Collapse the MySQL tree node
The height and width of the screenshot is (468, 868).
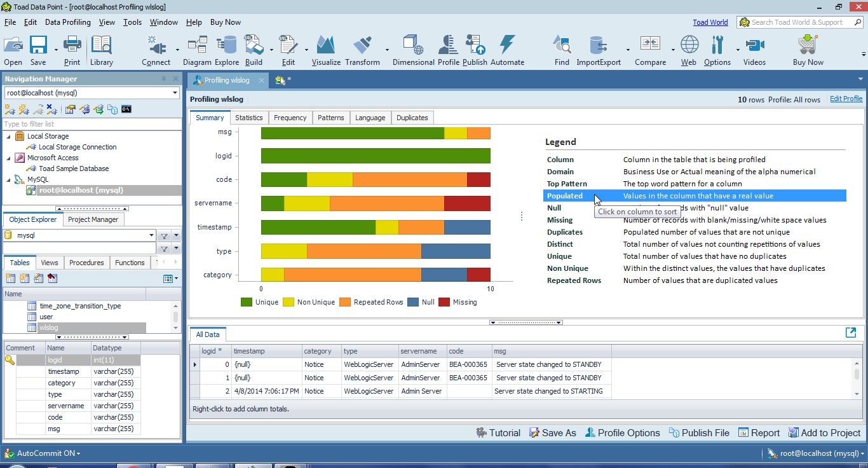(x=9, y=179)
